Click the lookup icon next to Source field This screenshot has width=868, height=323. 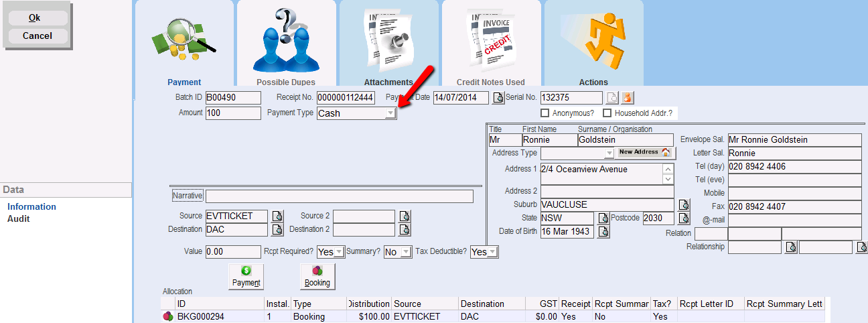coord(277,216)
